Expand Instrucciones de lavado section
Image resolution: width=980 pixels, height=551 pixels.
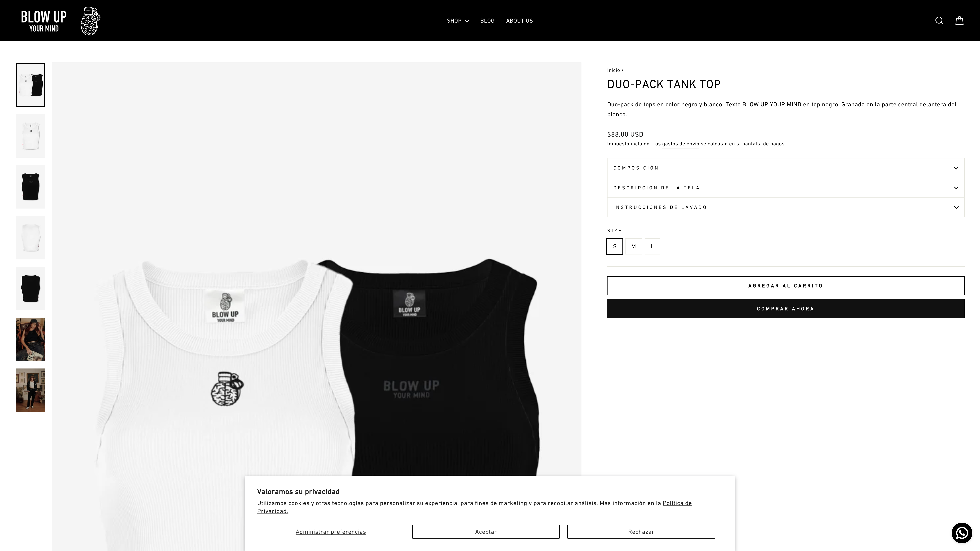coord(786,208)
